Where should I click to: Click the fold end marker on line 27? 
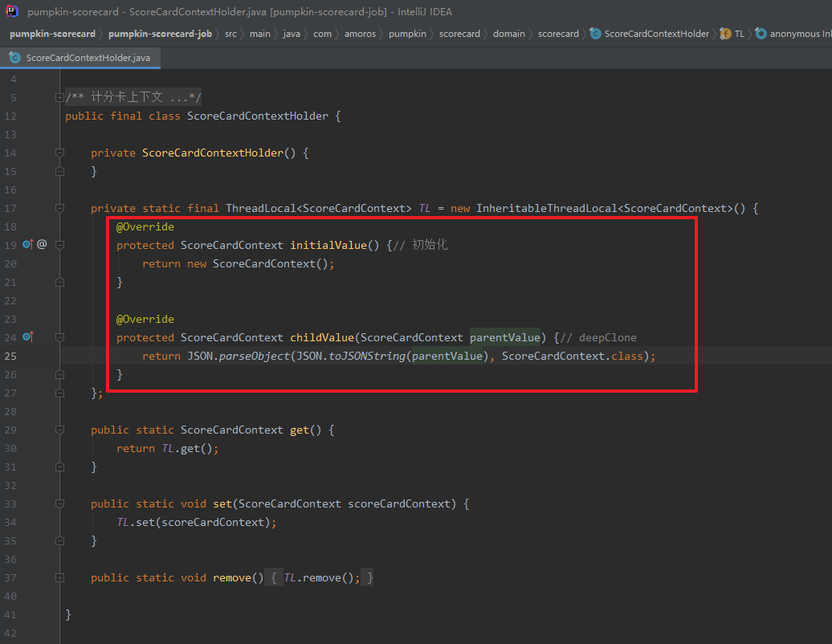tap(59, 393)
